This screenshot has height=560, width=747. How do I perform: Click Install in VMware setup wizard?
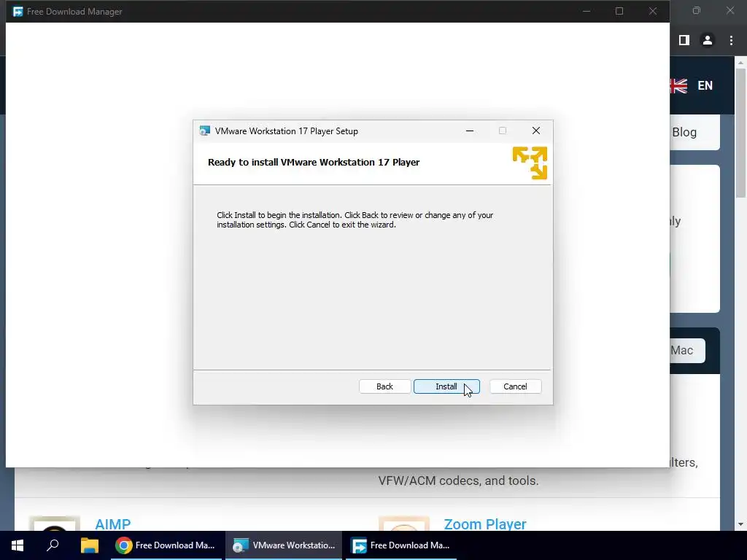446,386
